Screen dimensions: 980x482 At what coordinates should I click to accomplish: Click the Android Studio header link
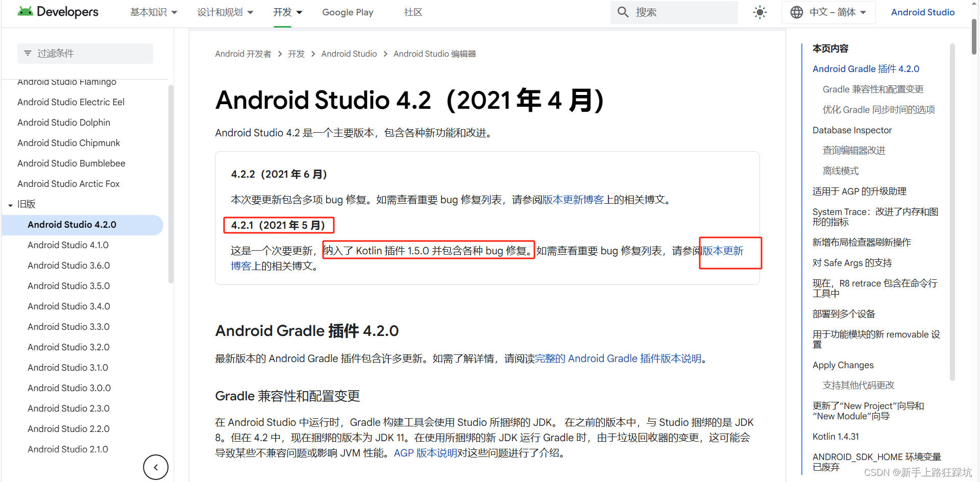(x=922, y=12)
